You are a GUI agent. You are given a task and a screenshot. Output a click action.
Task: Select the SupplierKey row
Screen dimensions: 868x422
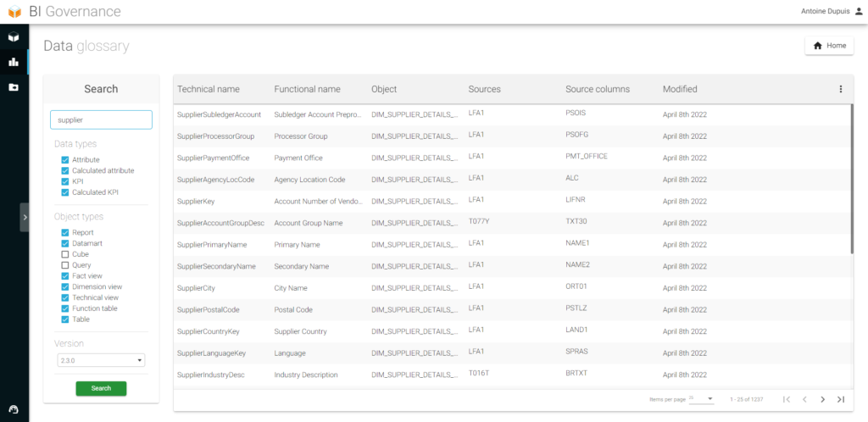(512, 202)
